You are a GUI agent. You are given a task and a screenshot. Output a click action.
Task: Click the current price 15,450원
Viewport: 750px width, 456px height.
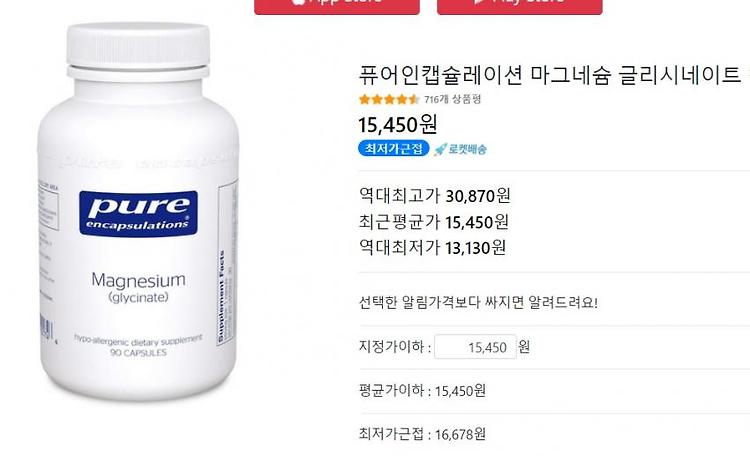(x=398, y=124)
